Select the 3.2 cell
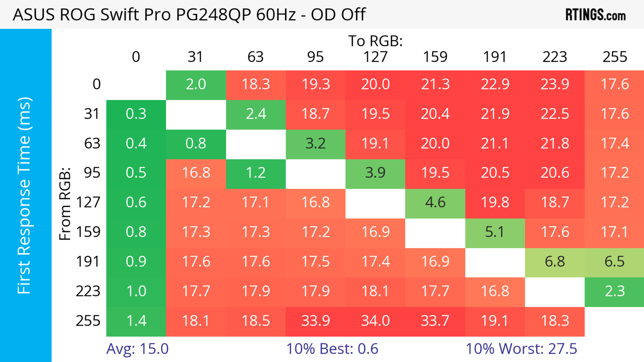 [315, 144]
